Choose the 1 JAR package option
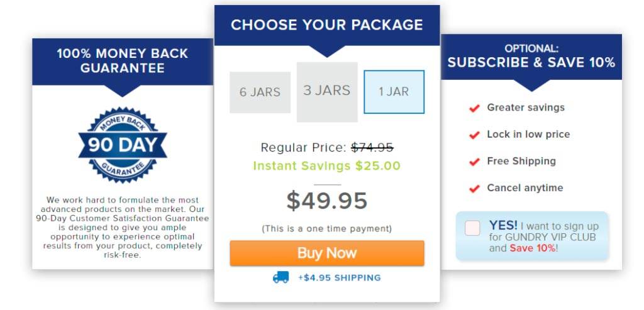Viewport: 644px width, 310px height. pos(394,92)
